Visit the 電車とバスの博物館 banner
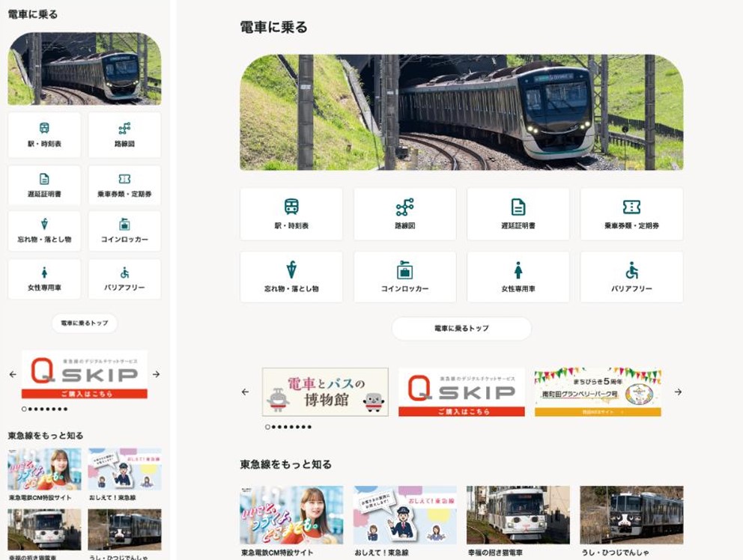The height and width of the screenshot is (560, 743). [327, 392]
